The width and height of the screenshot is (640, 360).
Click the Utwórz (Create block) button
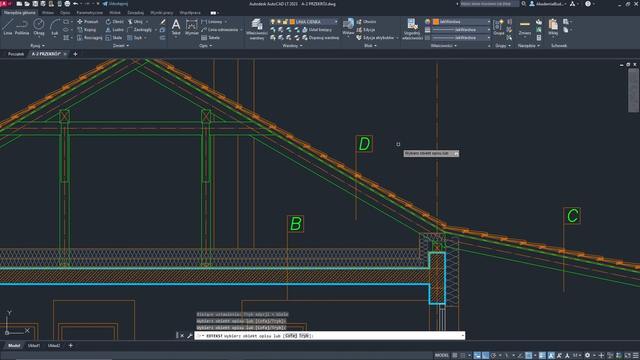click(367, 22)
